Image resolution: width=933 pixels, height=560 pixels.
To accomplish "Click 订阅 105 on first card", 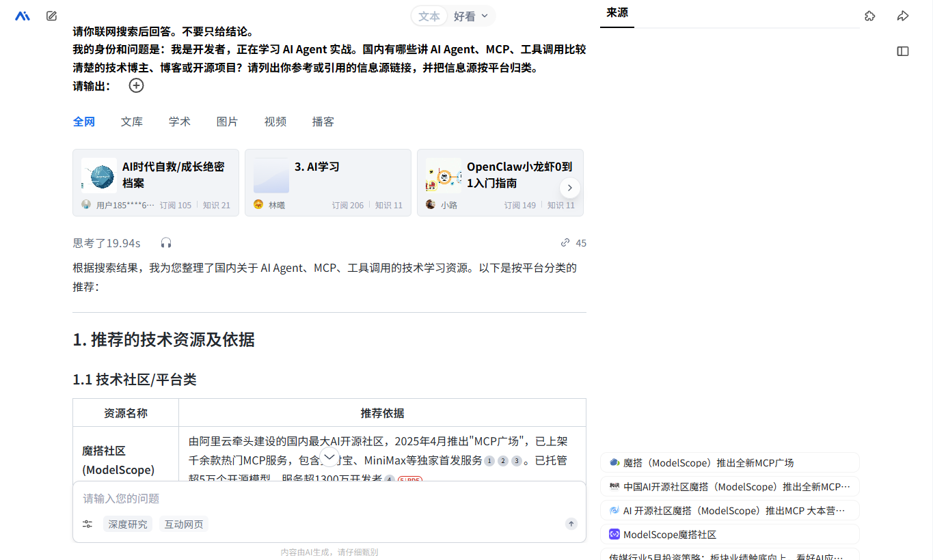I will click(176, 205).
